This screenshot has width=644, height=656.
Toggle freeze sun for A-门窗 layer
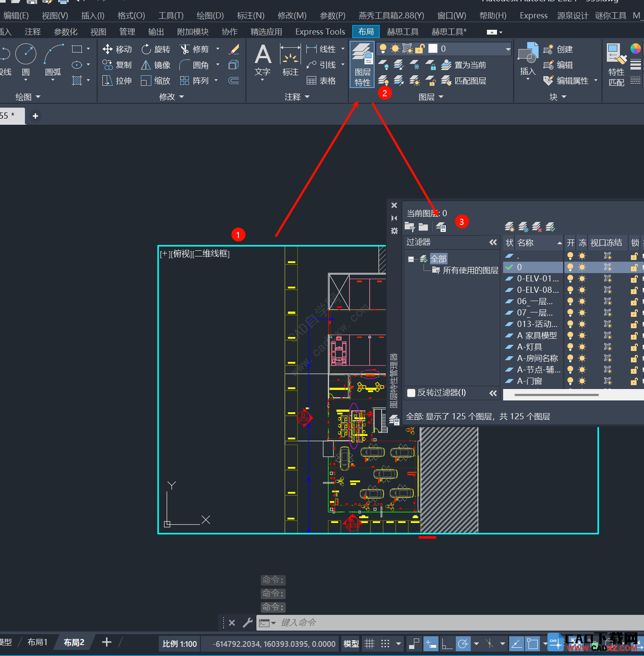582,381
